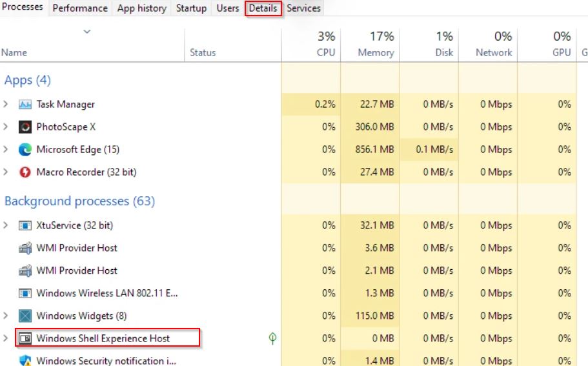
Task: Click the Windows Widgets icon
Action: (25, 316)
